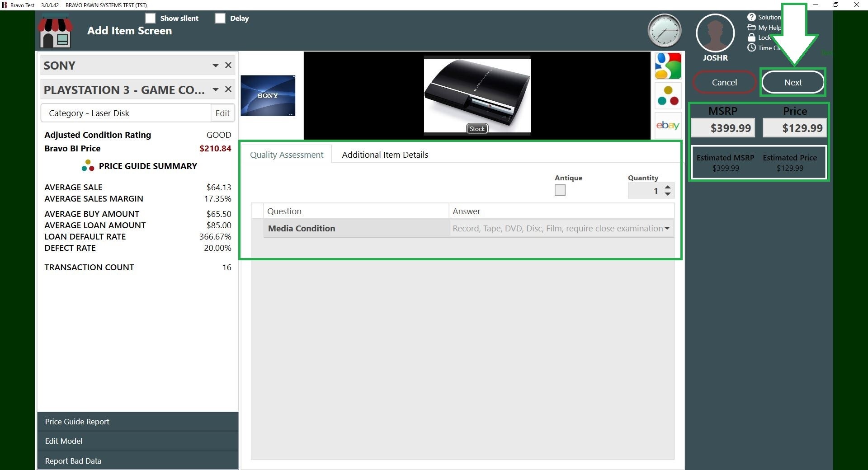Image resolution: width=868 pixels, height=470 pixels.
Task: Open Edit Model option
Action: (138, 441)
